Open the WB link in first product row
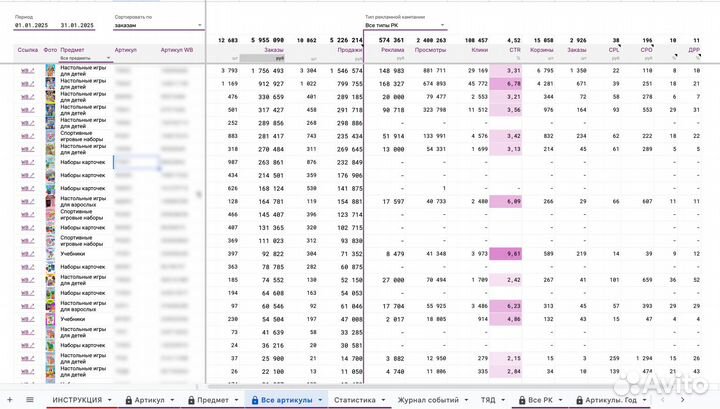This screenshot has width=720, height=409. (28, 70)
